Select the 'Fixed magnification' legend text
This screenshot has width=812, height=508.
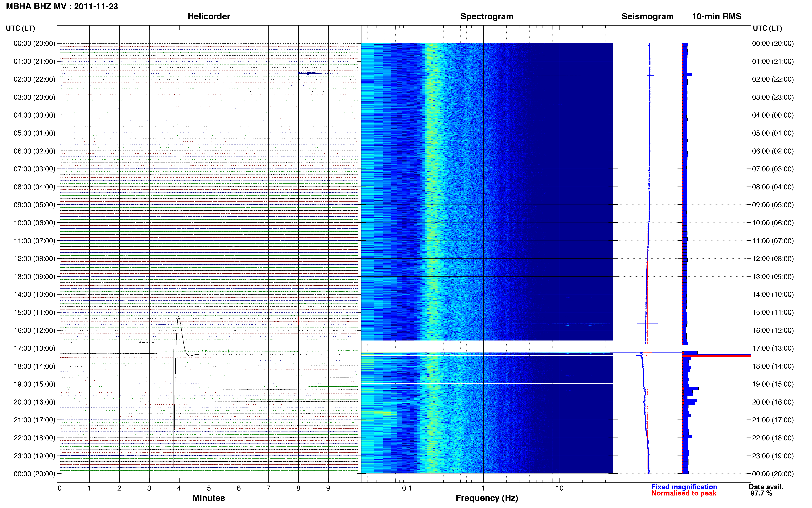click(684, 487)
